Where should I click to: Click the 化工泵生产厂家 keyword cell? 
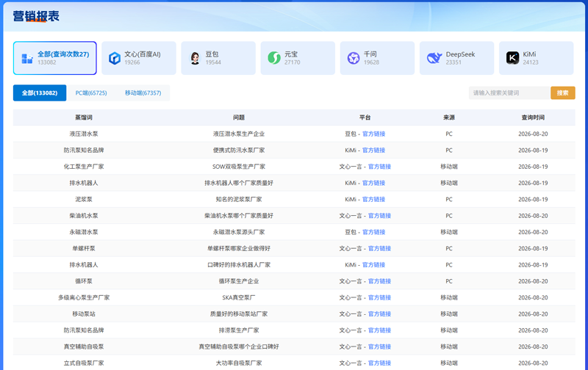point(84,167)
